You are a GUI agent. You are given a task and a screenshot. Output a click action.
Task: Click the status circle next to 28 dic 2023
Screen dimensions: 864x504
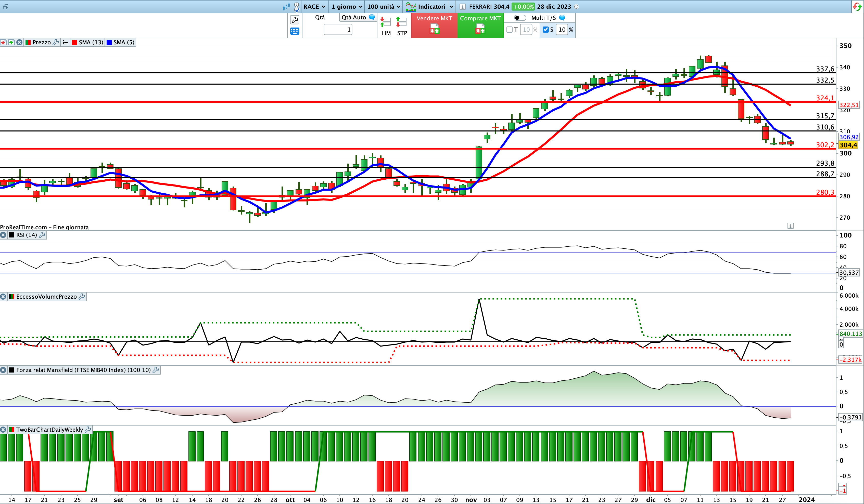click(x=576, y=7)
